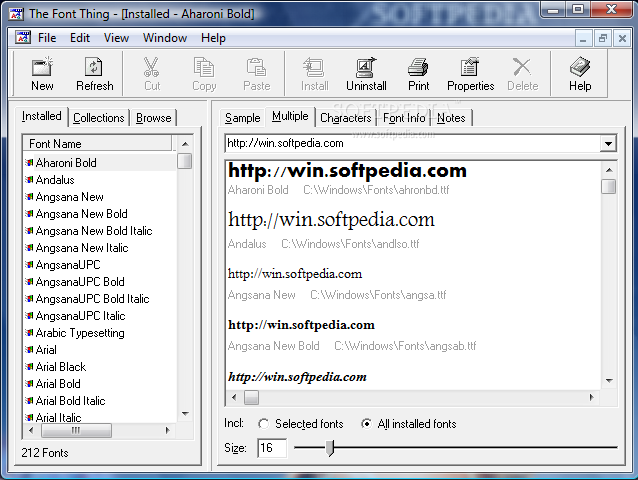Click the app icon in the title bar
This screenshot has height=480, width=638.
click(x=16, y=14)
